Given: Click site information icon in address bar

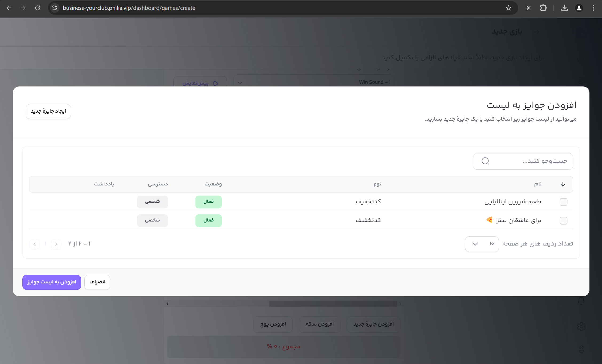Looking at the screenshot, I should [55, 8].
